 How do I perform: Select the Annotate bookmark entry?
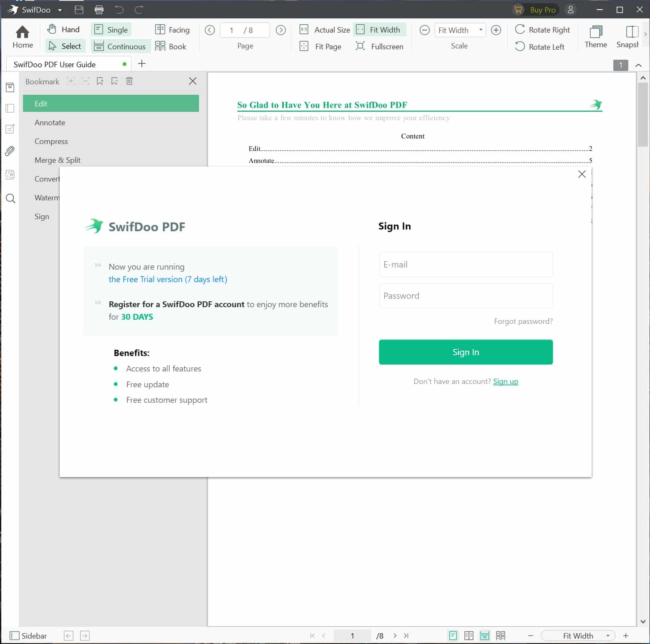click(50, 123)
